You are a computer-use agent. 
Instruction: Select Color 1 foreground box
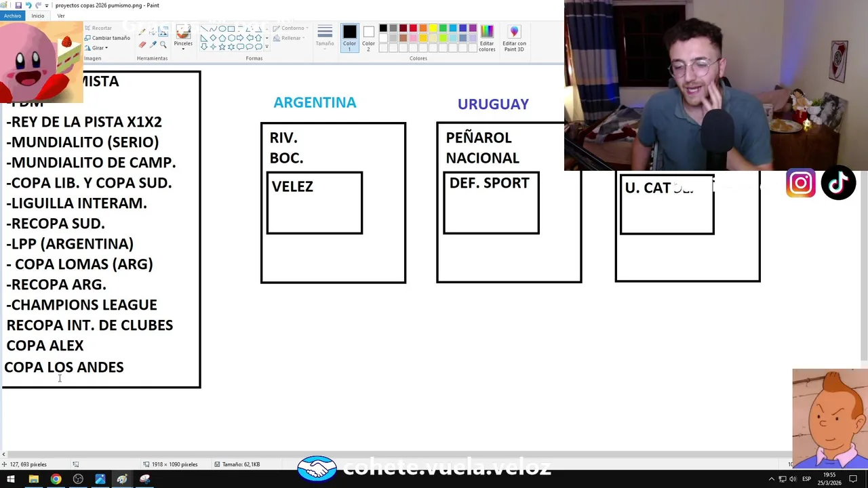(349, 38)
